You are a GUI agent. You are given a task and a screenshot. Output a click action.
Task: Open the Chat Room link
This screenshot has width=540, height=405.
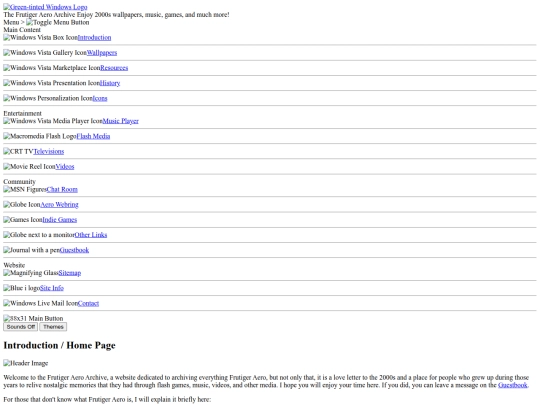62,189
